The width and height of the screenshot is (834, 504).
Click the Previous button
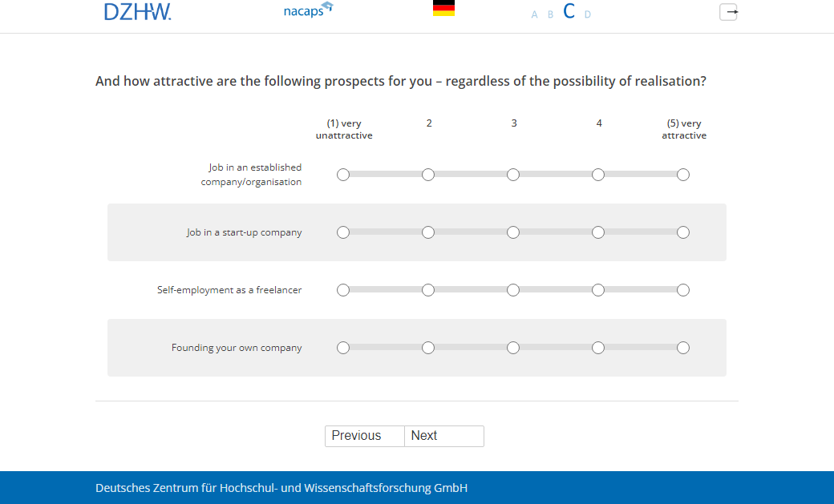coord(365,436)
